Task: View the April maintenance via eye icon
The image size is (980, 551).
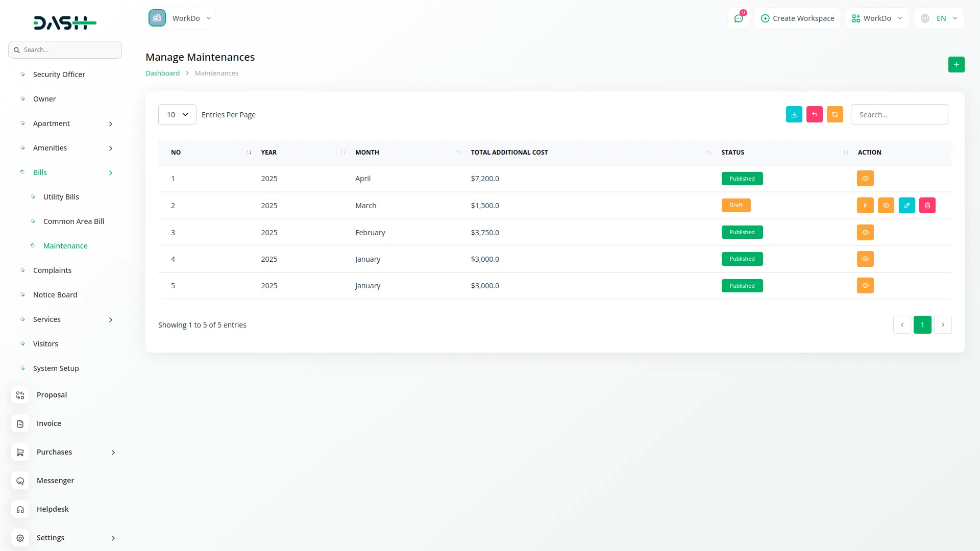Action: (x=865, y=179)
